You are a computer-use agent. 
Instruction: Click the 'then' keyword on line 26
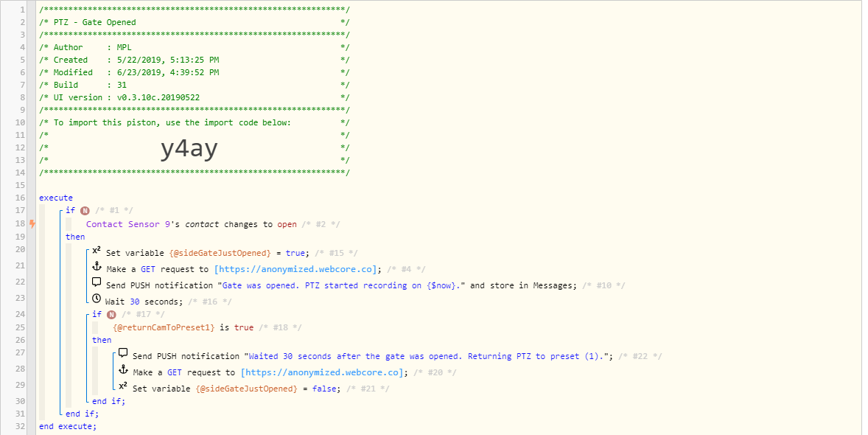coord(102,340)
